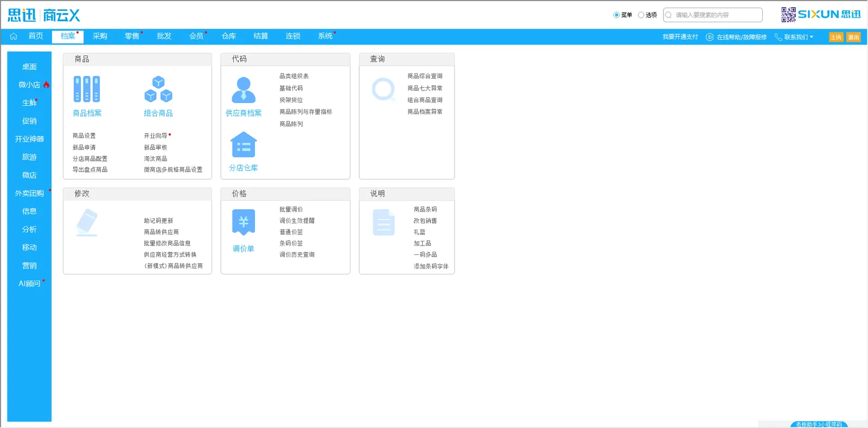This screenshot has height=428, width=868.
Task: Open 导出盘点商品 link
Action: click(90, 170)
